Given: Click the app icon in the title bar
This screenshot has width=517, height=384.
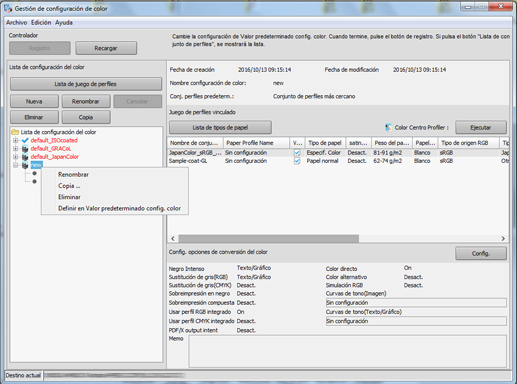Looking at the screenshot, I should tap(8, 8).
